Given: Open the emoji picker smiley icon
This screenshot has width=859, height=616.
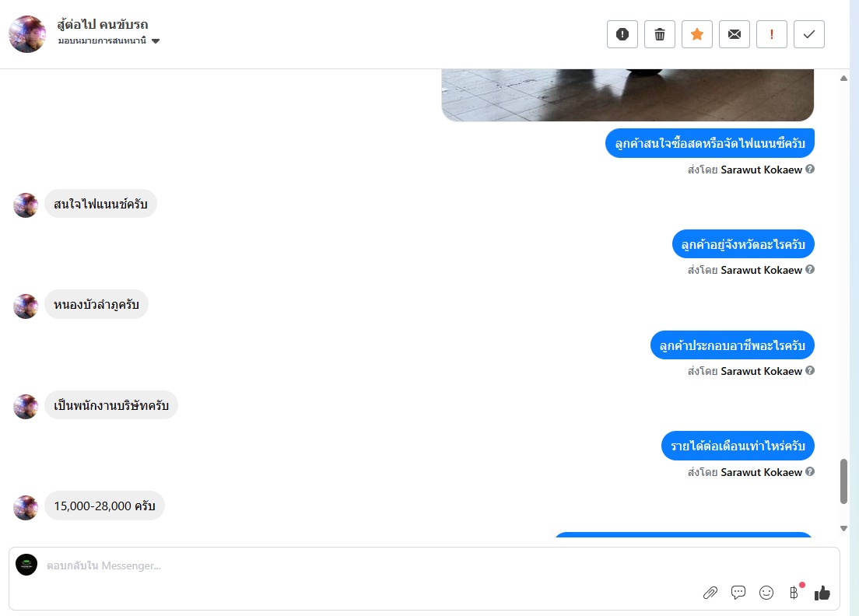Looking at the screenshot, I should click(766, 593).
